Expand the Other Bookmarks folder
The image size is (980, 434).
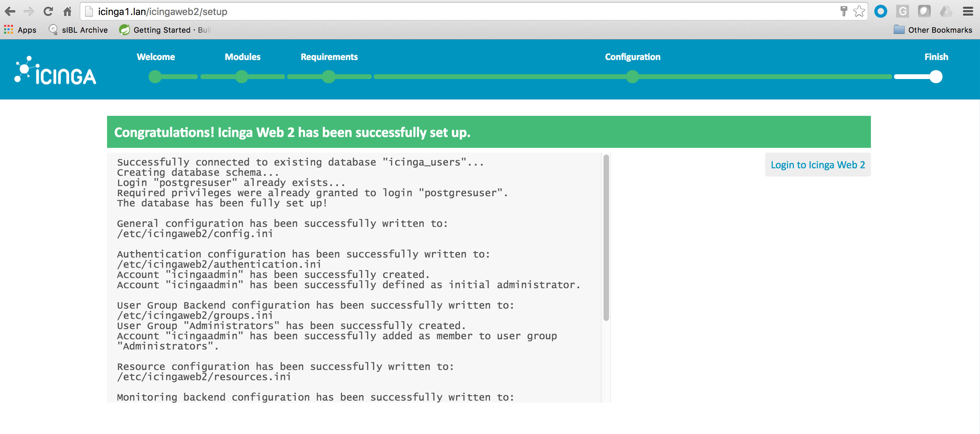pyautogui.click(x=933, y=30)
